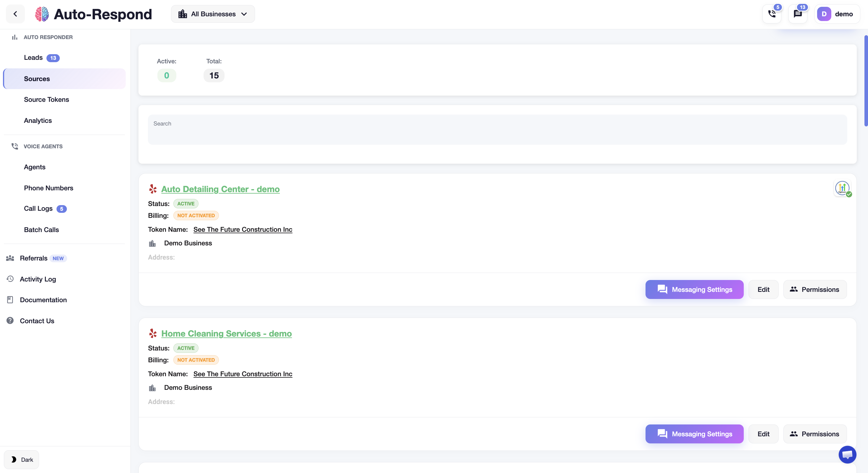Click Token Name link in Home Cleaning card
The image size is (868, 473).
pos(243,374)
